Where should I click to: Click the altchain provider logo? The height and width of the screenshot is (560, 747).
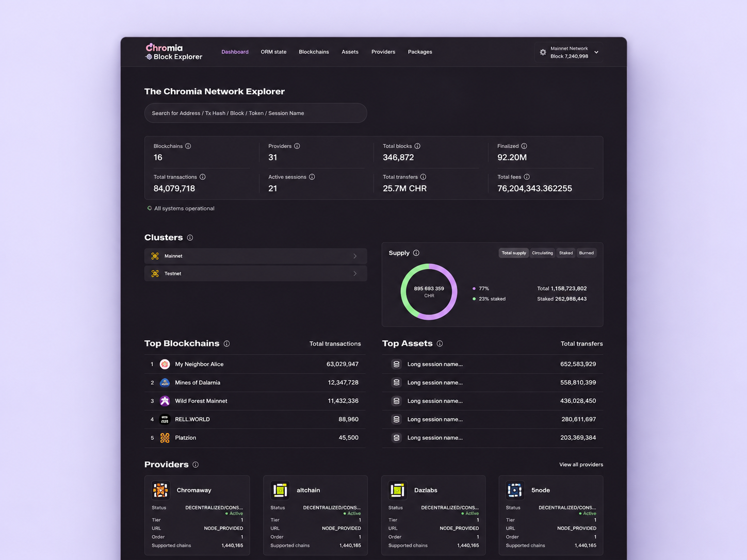[280, 490]
